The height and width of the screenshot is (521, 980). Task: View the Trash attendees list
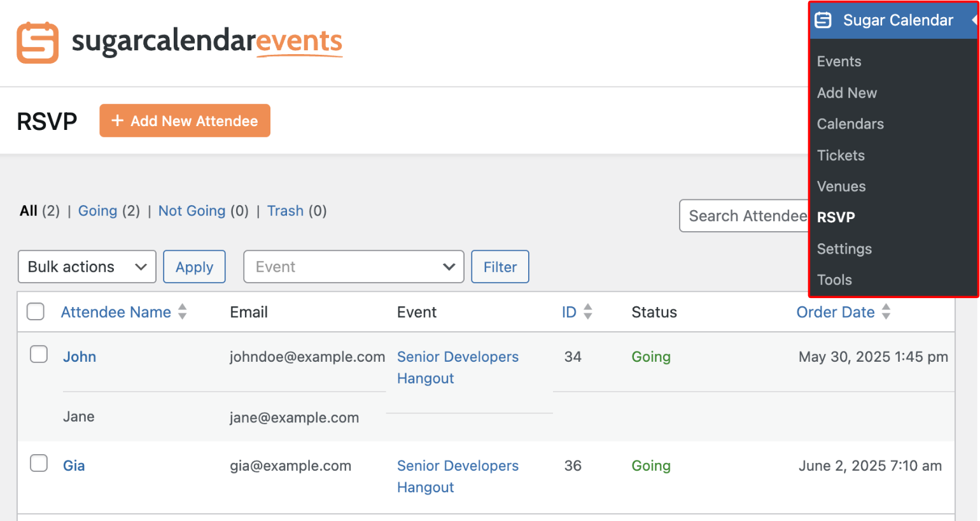pos(285,211)
